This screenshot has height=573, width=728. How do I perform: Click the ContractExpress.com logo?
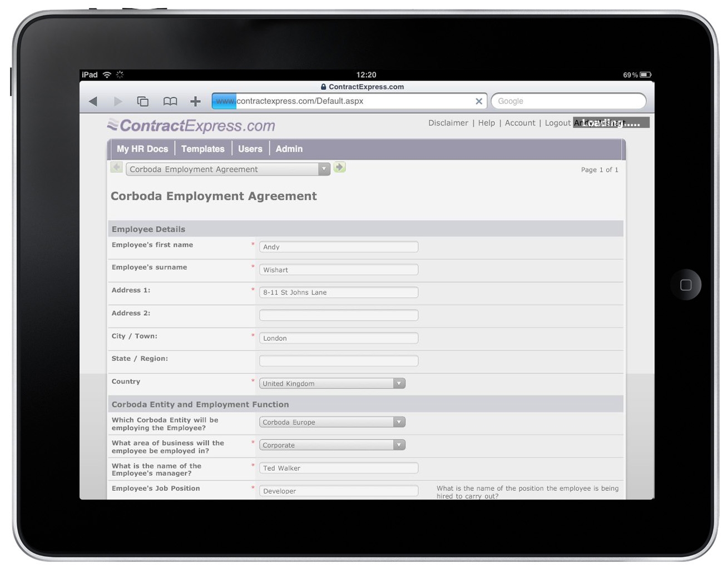(x=191, y=126)
